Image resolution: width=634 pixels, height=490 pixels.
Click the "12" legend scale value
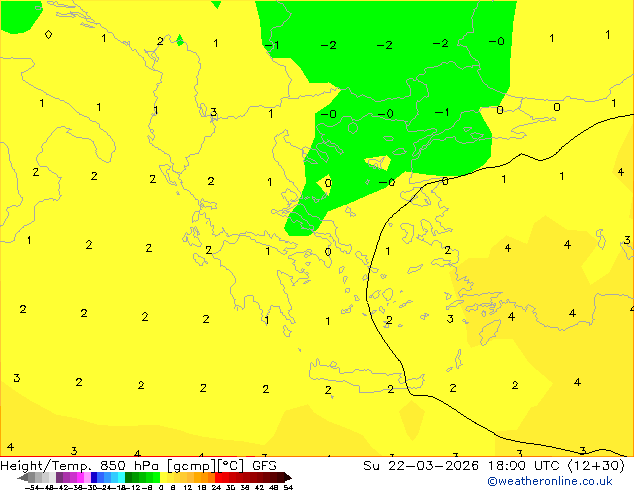(188, 487)
